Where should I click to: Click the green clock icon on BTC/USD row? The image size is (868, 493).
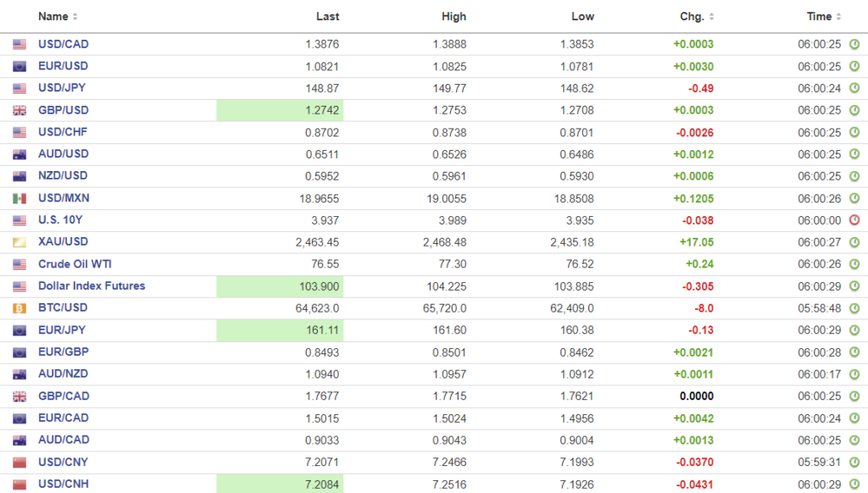pos(854,308)
